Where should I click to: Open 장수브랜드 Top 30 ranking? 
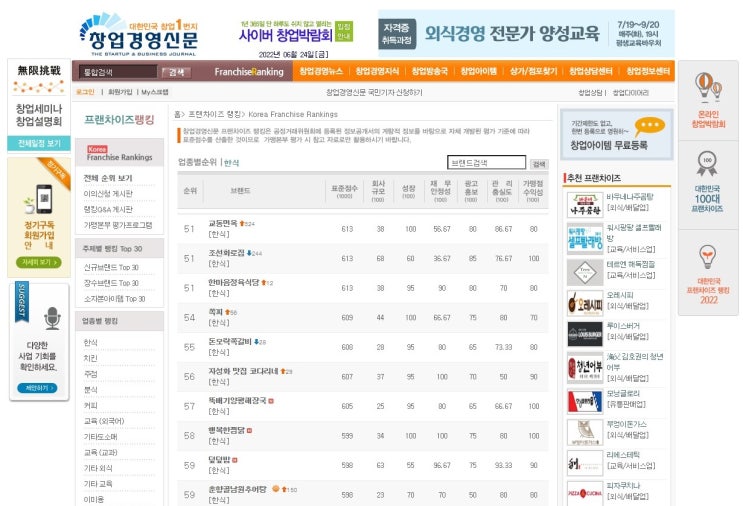click(111, 283)
